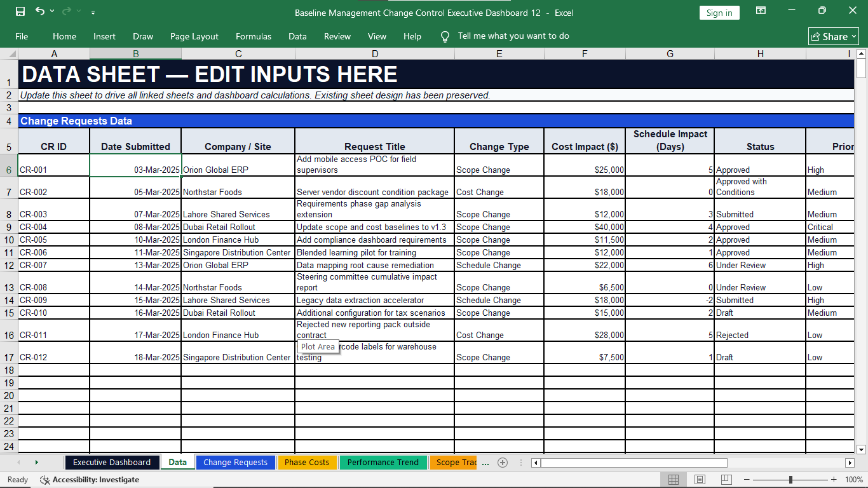
Task: Open the File menu
Action: coord(22,36)
